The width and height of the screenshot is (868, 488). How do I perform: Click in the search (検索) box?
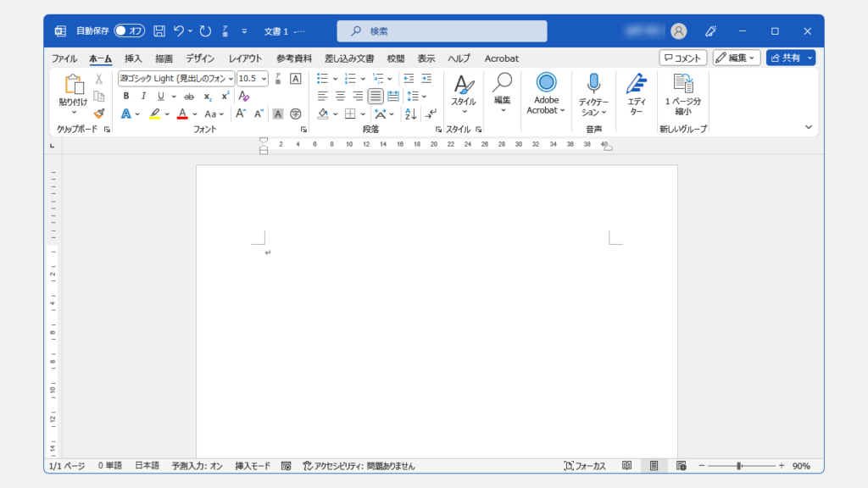pos(442,31)
